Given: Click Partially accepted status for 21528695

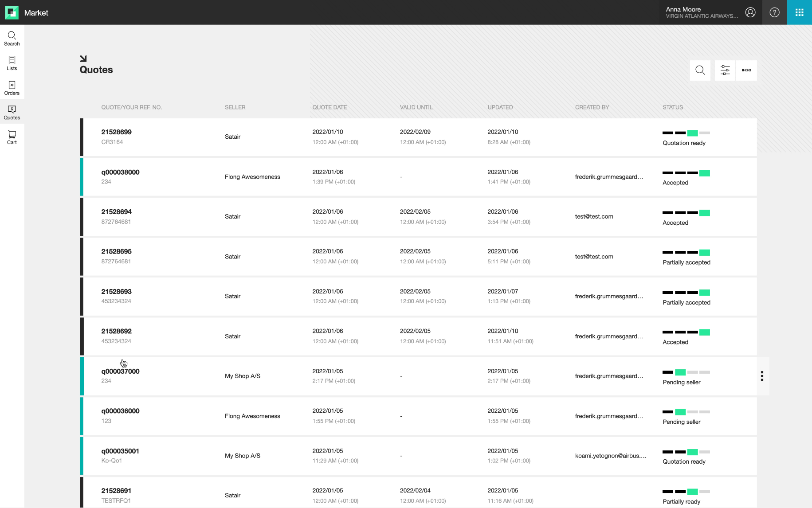Looking at the screenshot, I should tap(686, 262).
